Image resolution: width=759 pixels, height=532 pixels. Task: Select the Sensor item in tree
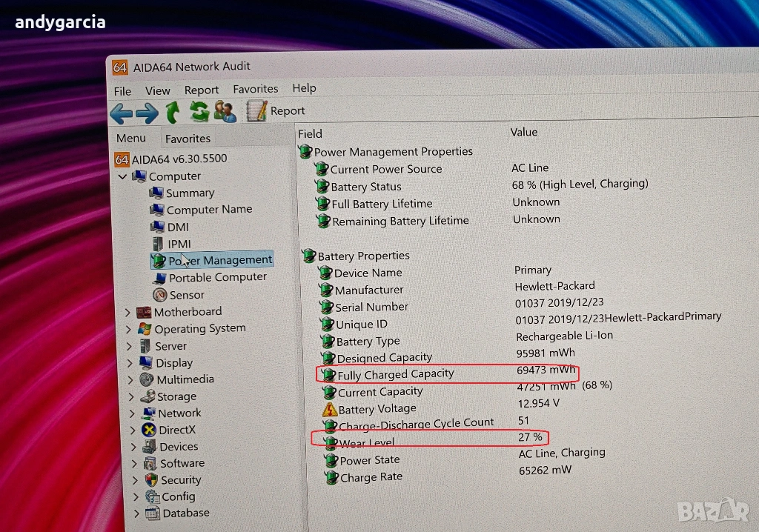pos(186,295)
